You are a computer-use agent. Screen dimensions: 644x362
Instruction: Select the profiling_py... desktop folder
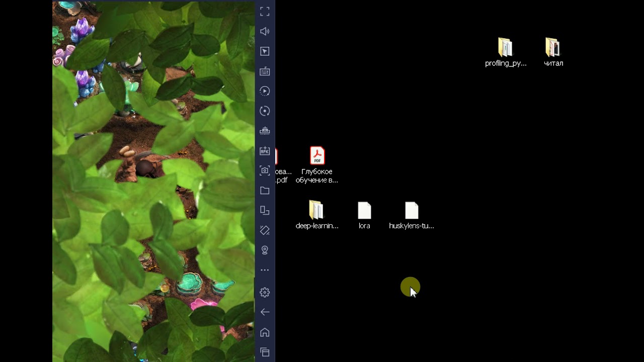tap(506, 52)
